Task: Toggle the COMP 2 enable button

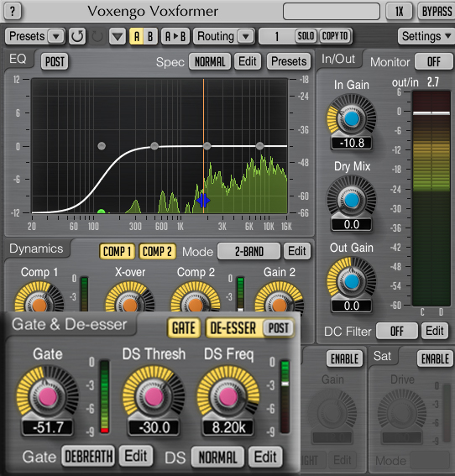Action: 157,251
